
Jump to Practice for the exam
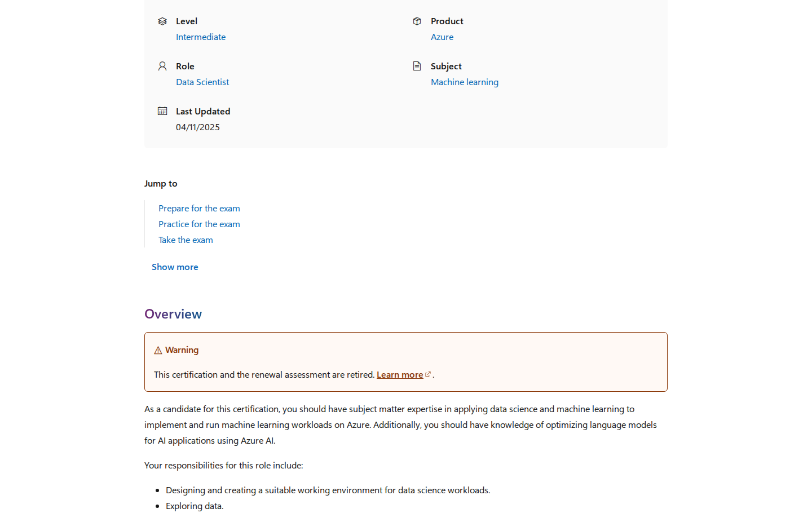coord(199,224)
